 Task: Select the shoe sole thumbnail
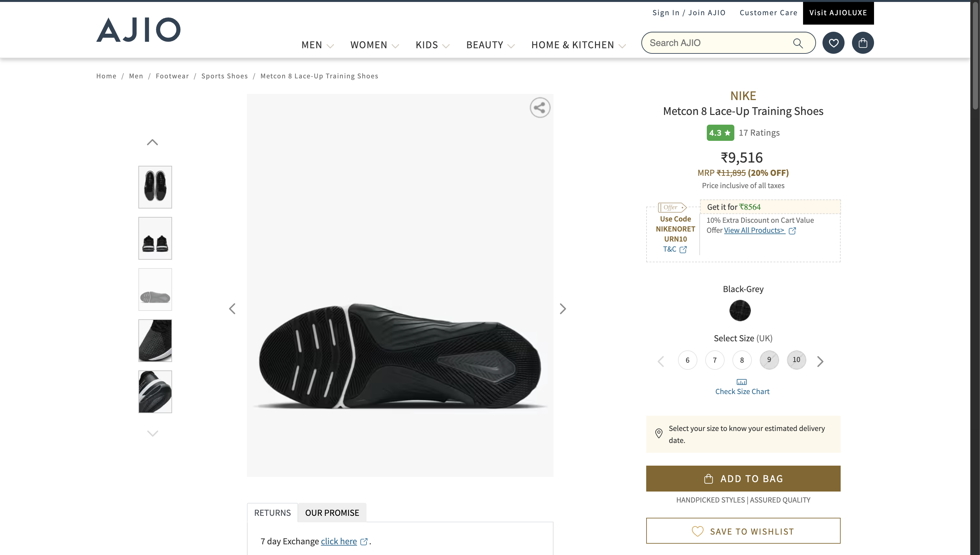[155, 289]
